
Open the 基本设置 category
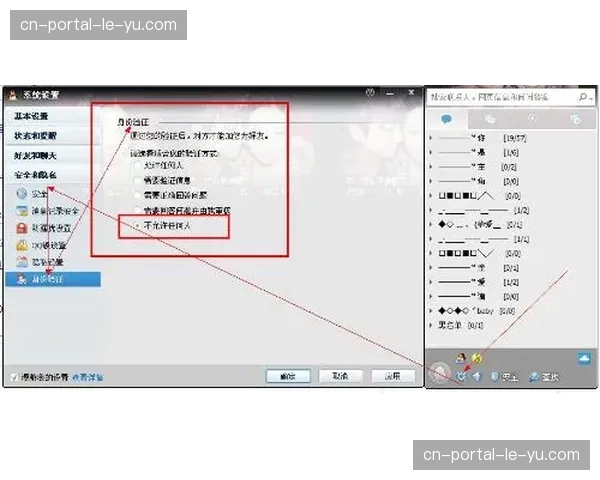[53, 116]
